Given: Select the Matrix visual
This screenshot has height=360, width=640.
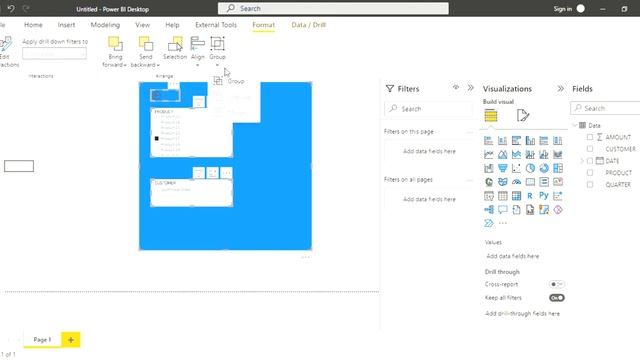Looking at the screenshot, I should [516, 196].
